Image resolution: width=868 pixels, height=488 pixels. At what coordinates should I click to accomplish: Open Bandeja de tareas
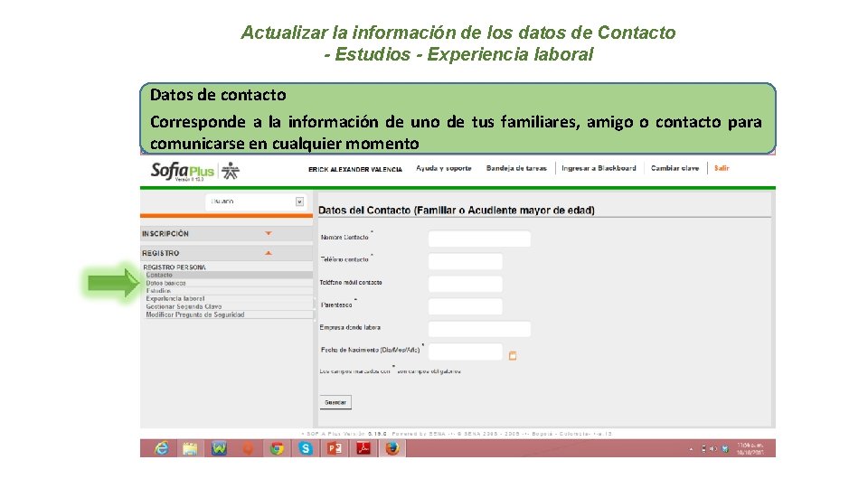tap(516, 168)
